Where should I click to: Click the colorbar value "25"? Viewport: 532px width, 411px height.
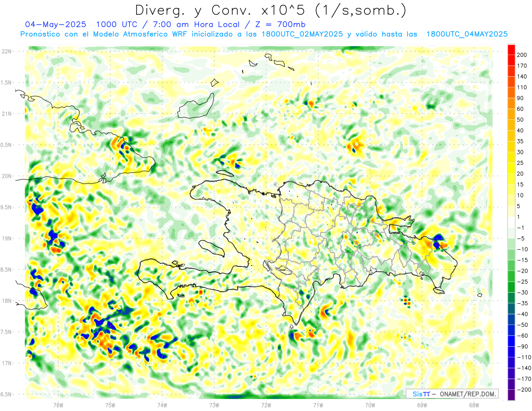[521, 163]
